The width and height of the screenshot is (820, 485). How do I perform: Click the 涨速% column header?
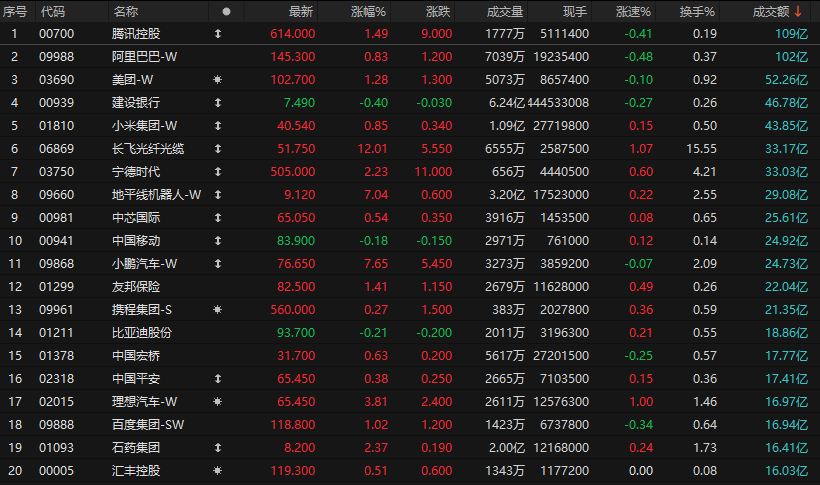(633, 12)
